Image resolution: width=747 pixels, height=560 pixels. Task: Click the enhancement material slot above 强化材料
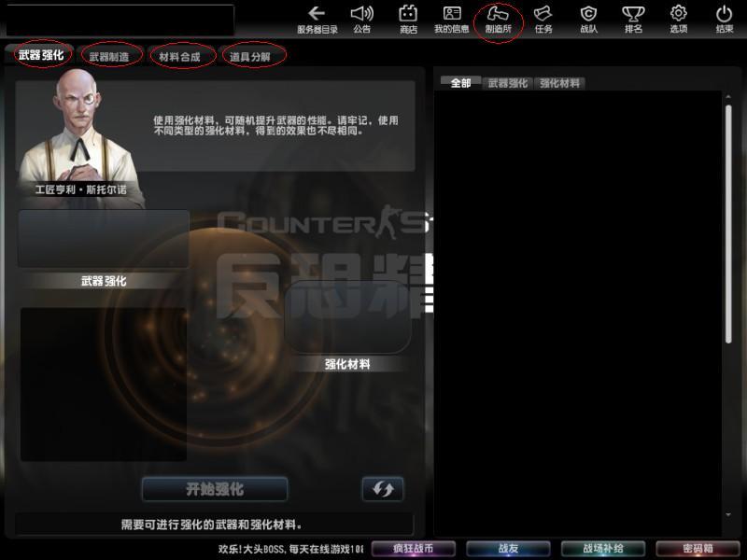click(x=347, y=316)
